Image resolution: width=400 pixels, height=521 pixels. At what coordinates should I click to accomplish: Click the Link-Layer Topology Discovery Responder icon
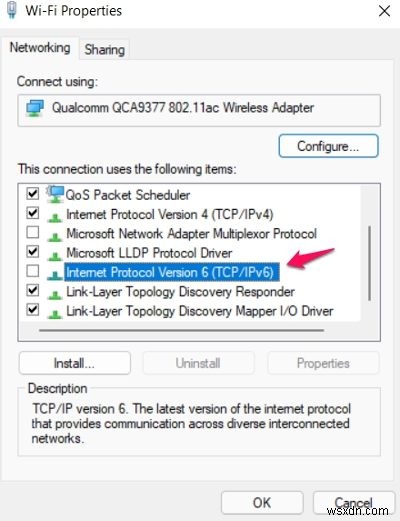pos(55,295)
